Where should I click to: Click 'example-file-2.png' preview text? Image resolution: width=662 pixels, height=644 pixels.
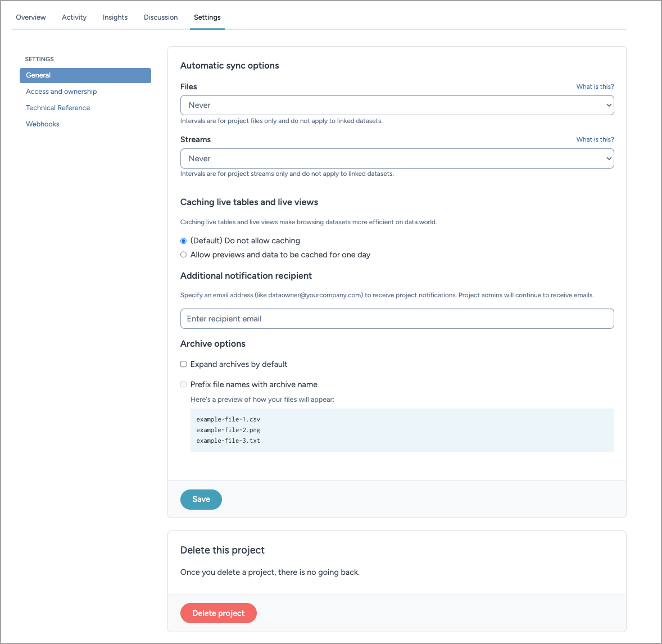(228, 430)
